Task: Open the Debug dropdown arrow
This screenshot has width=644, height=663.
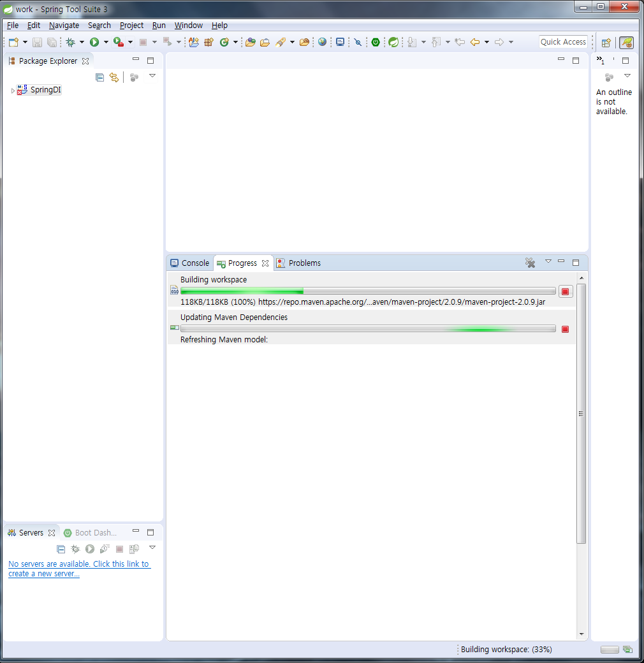Action: tap(82, 42)
